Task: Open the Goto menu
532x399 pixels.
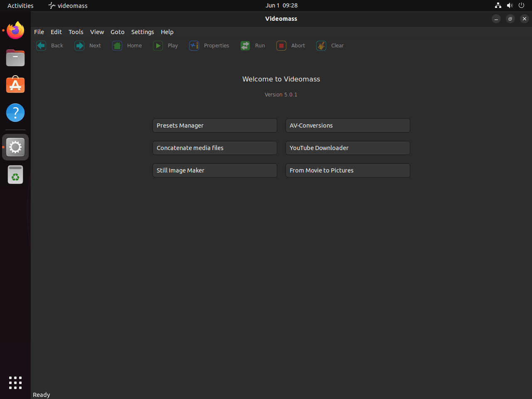Action: (x=118, y=32)
